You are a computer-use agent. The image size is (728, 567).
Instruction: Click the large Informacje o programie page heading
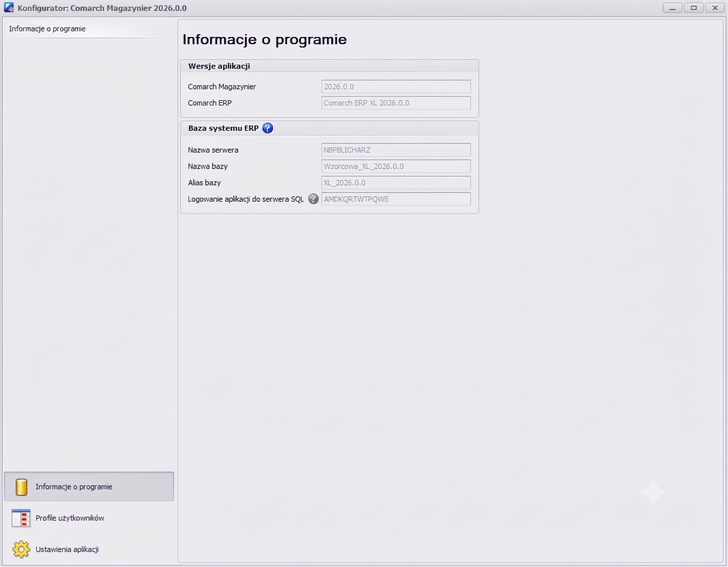[x=265, y=40]
